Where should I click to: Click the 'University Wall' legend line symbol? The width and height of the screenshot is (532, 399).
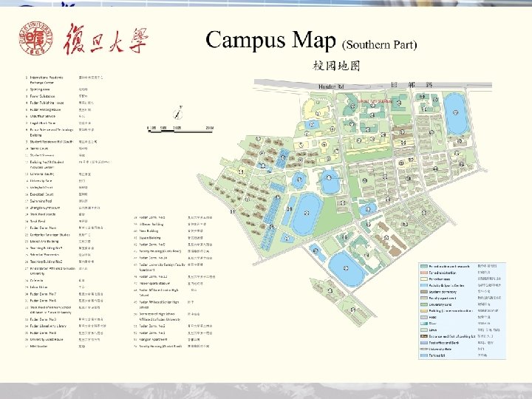click(424, 349)
